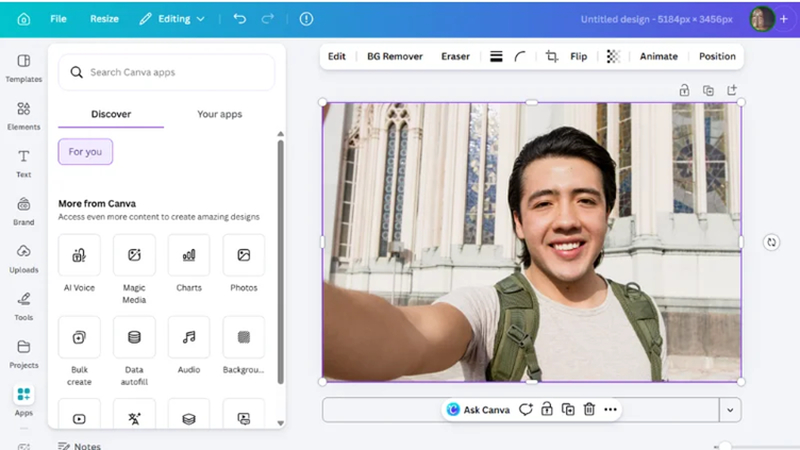The width and height of the screenshot is (800, 450).
Task: Open the account profile avatar
Action: 761,19
